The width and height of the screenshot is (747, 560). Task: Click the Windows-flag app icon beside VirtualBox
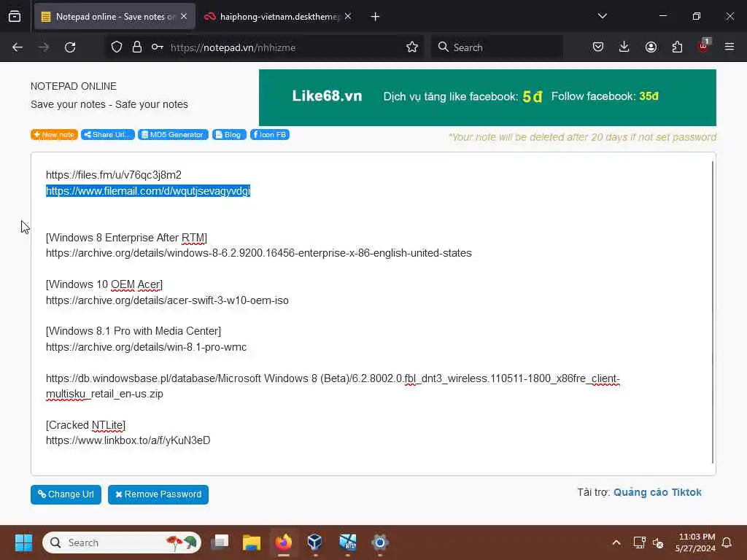tap(348, 542)
